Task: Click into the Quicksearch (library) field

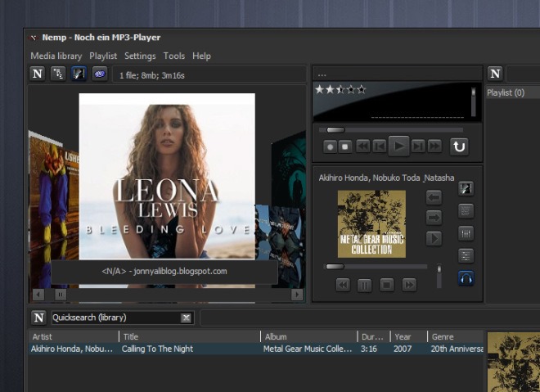Action: [x=116, y=318]
